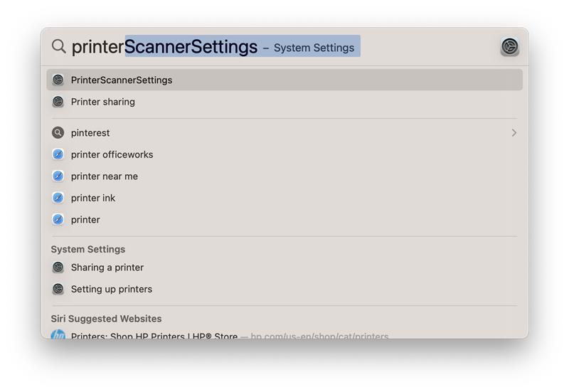Select the Printer sharing result
This screenshot has height=392, width=569.
[x=103, y=102]
